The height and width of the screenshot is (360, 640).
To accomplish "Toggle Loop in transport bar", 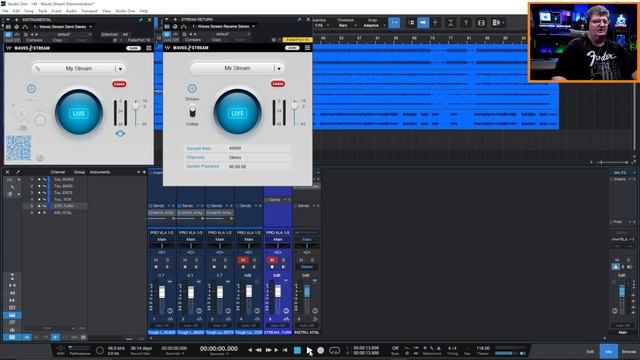I will click(x=334, y=350).
